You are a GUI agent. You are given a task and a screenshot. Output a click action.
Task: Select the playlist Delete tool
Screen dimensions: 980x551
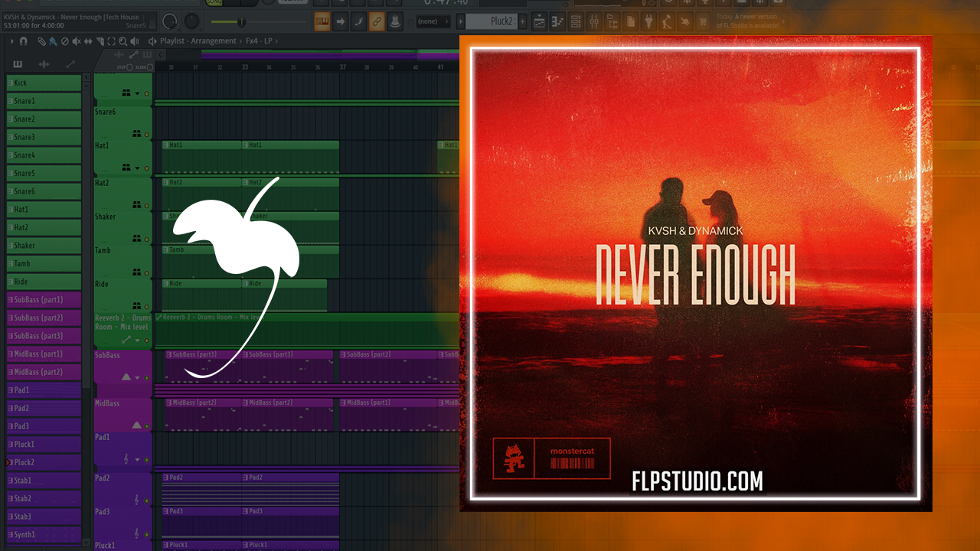[x=64, y=41]
